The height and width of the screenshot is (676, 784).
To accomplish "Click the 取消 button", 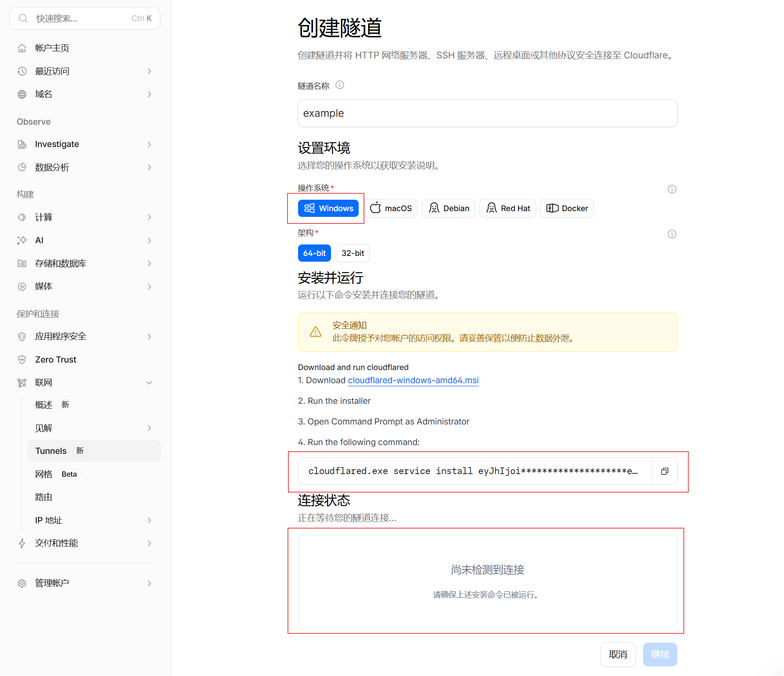I will click(618, 654).
